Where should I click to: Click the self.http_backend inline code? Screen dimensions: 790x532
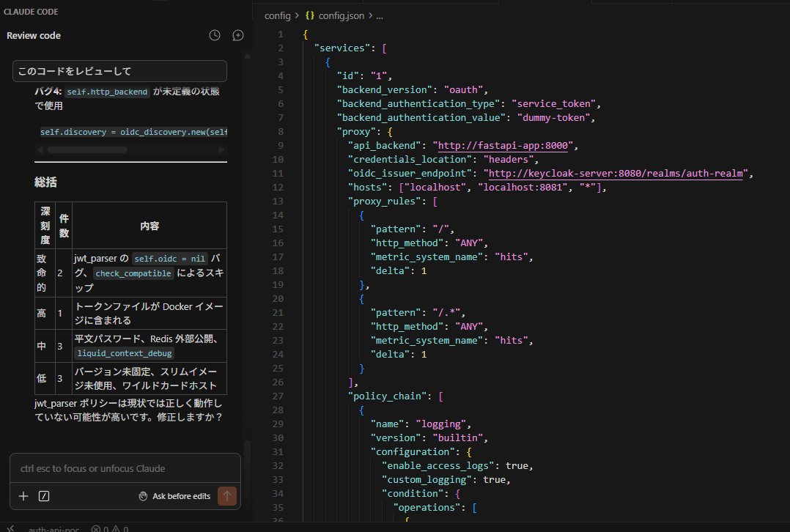[107, 92]
